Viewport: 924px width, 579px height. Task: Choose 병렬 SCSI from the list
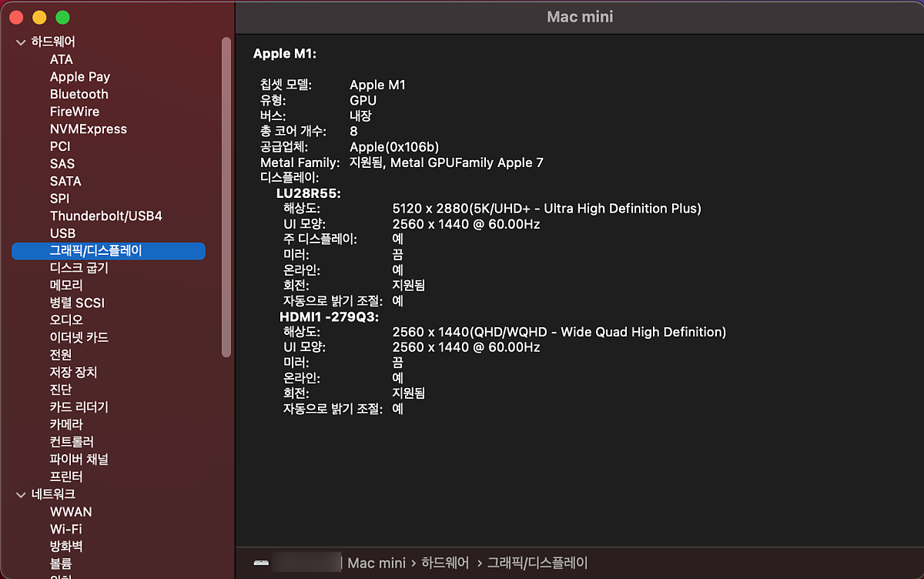77,303
